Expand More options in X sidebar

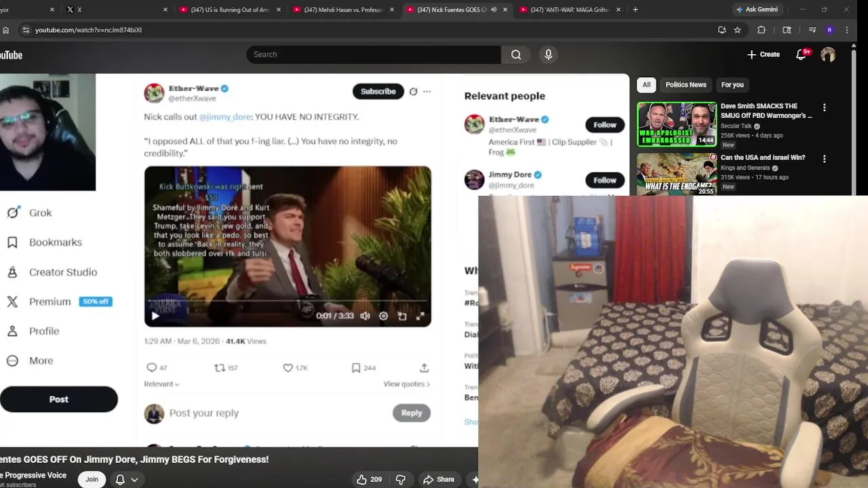point(30,361)
